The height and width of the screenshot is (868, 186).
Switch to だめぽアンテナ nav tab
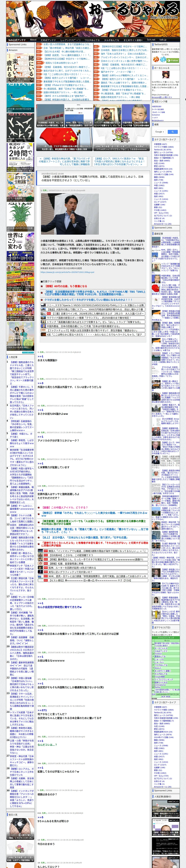coord(48,40)
